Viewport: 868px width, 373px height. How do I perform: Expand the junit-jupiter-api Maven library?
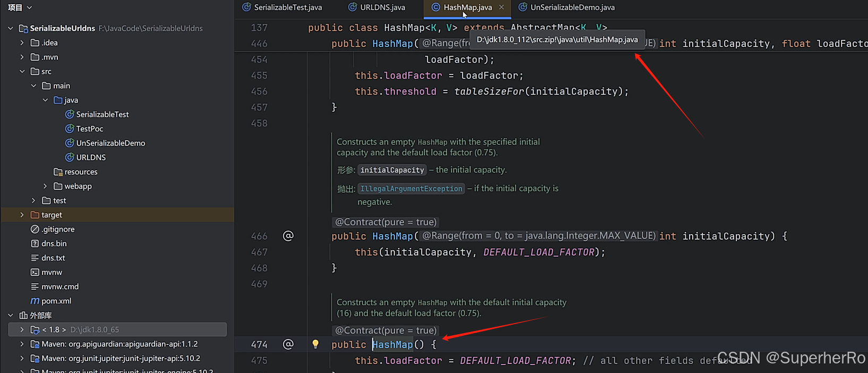22,358
